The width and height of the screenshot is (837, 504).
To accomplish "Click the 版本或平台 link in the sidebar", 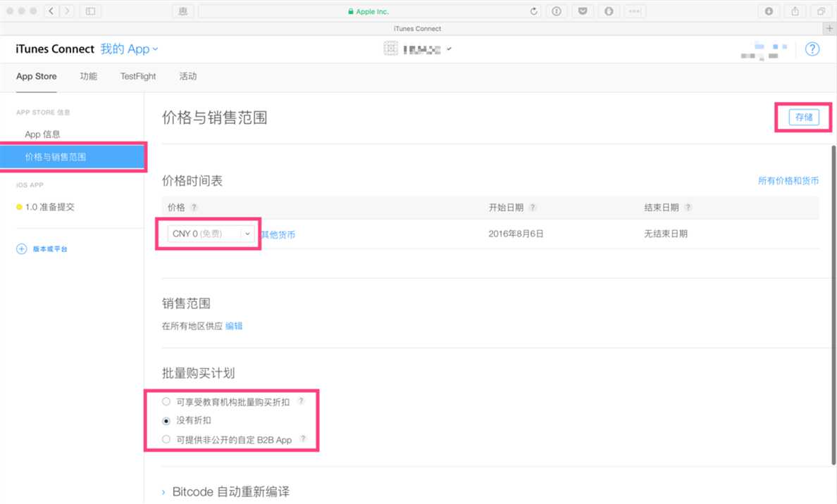I will tap(50, 249).
